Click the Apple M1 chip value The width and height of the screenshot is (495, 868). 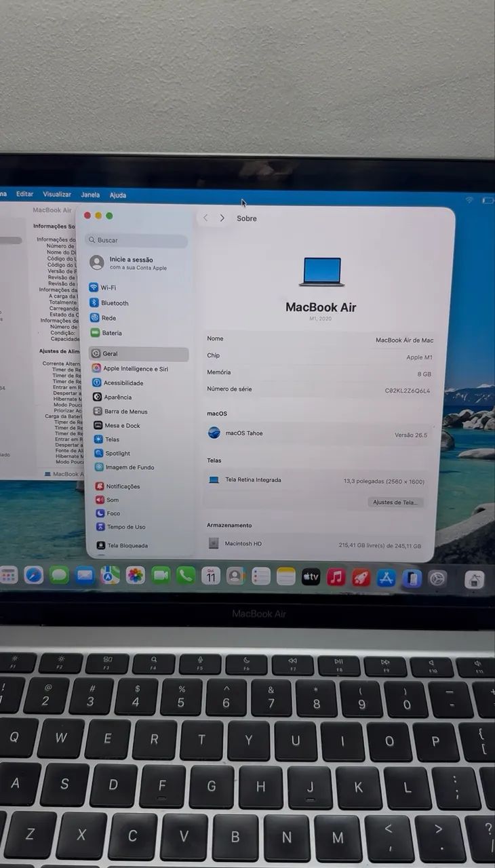(419, 357)
